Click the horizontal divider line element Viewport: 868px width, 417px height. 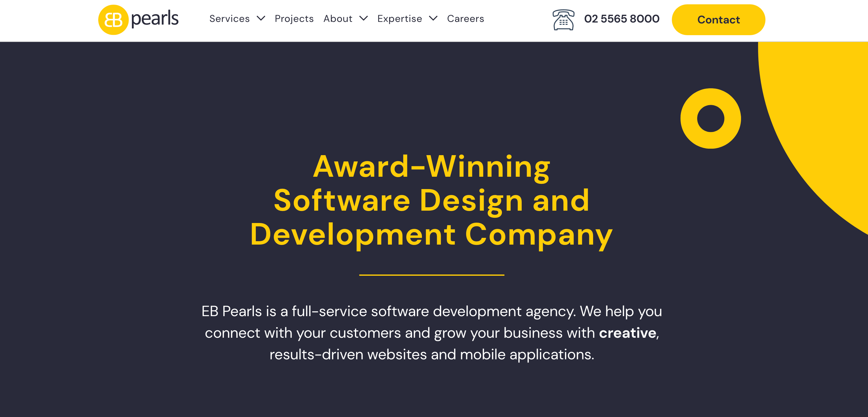[434, 272]
